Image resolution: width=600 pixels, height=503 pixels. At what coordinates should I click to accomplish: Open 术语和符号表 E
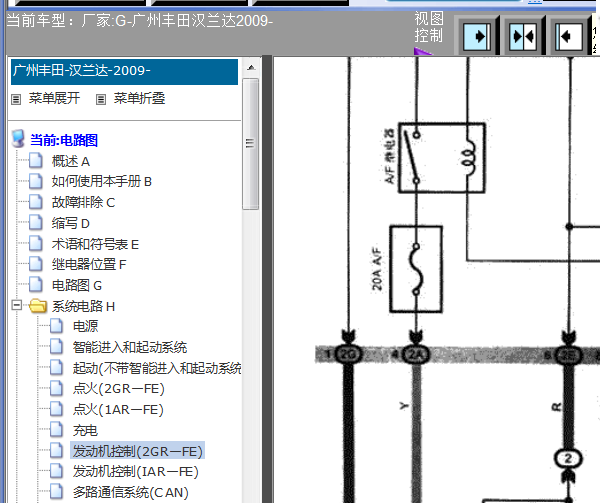point(95,244)
